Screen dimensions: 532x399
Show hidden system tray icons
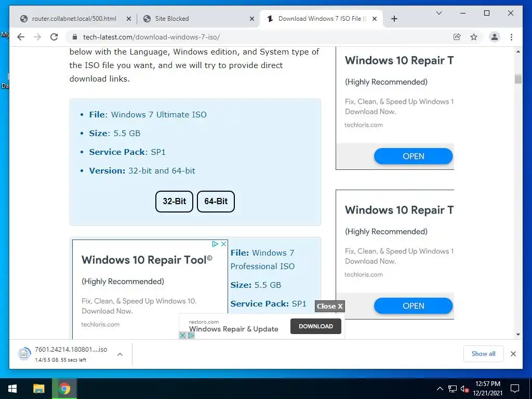pyautogui.click(x=440, y=389)
